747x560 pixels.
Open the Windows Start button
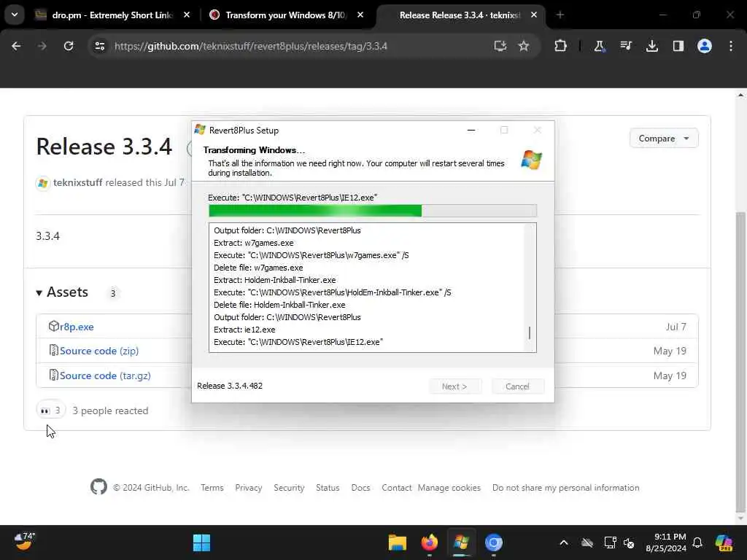201,542
